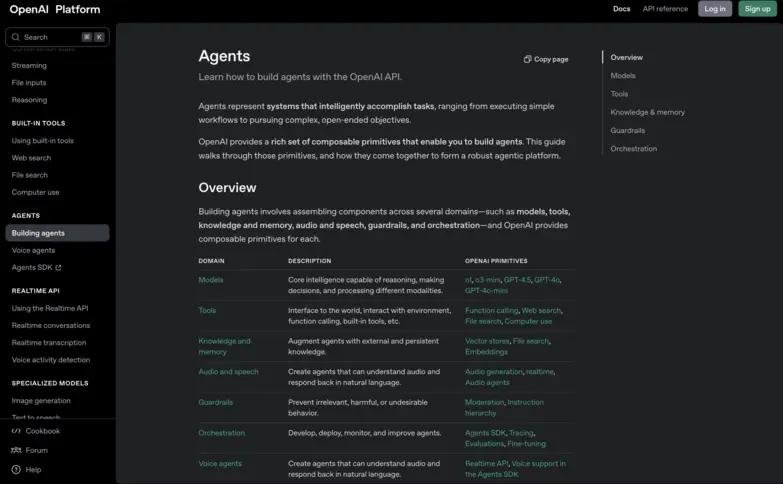
Task: Click Voice agents link in Domain column
Action: (x=220, y=464)
